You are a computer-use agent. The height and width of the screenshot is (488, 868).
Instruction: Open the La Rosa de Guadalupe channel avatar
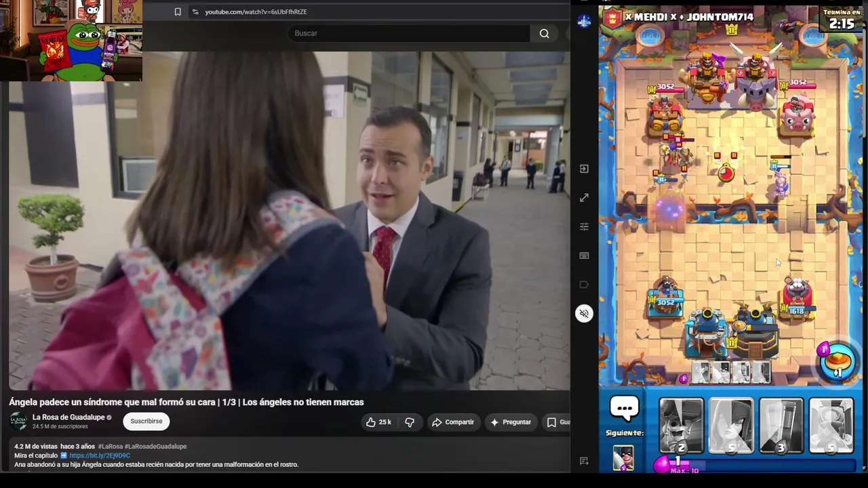coord(18,421)
